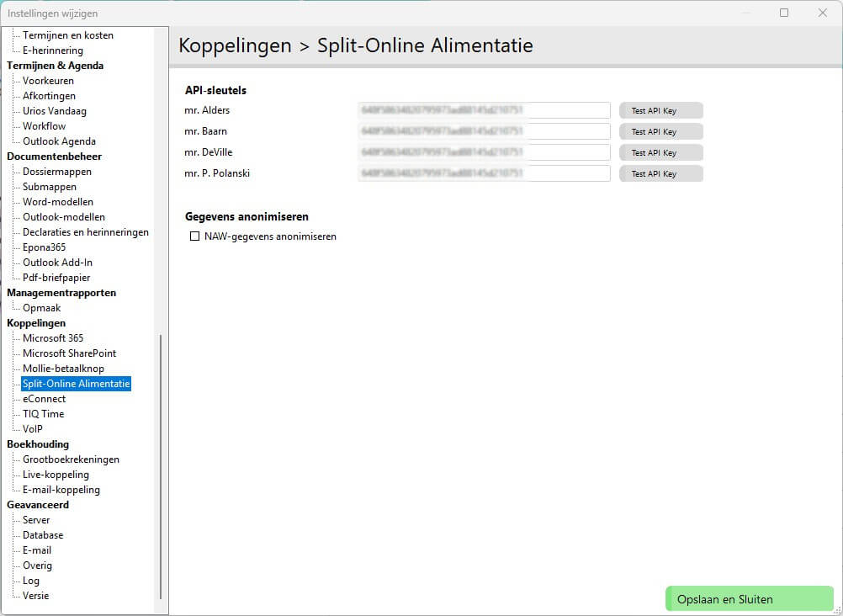Viewport: 843px width, 616px height.
Task: Open Dossiermappen settings
Action: (57, 172)
